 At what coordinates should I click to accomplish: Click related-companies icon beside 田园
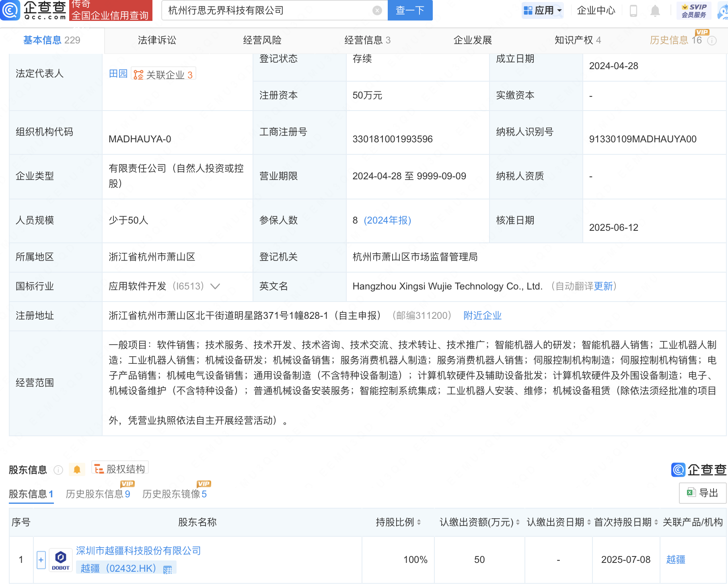138,75
